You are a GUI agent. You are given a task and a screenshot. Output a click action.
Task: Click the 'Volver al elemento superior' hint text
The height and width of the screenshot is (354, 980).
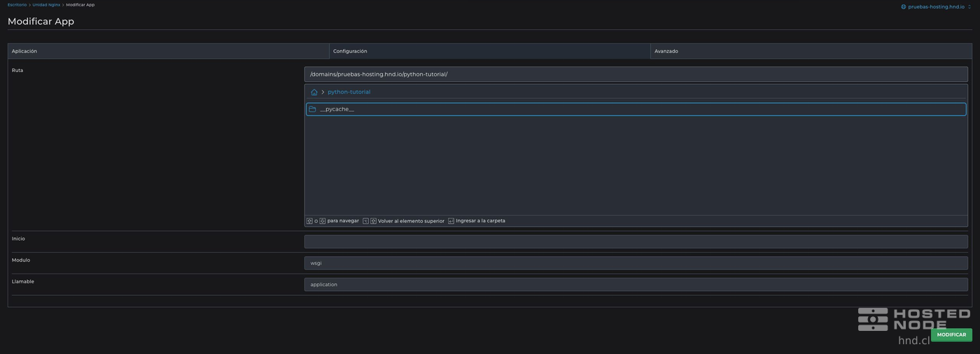tap(411, 221)
